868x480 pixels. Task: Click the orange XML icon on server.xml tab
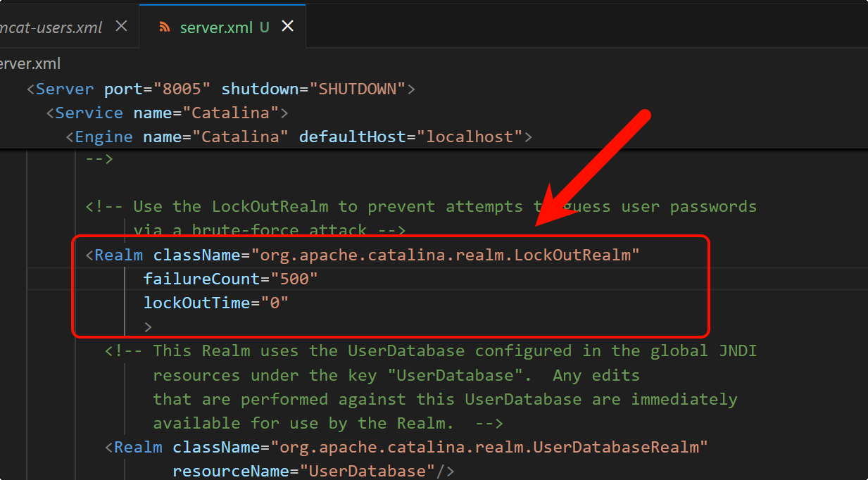[165, 27]
